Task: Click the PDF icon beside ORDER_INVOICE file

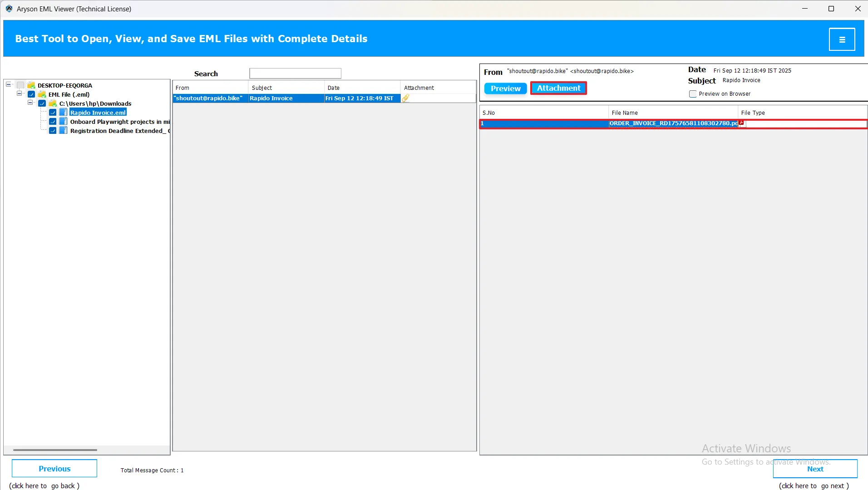Action: pyautogui.click(x=741, y=123)
